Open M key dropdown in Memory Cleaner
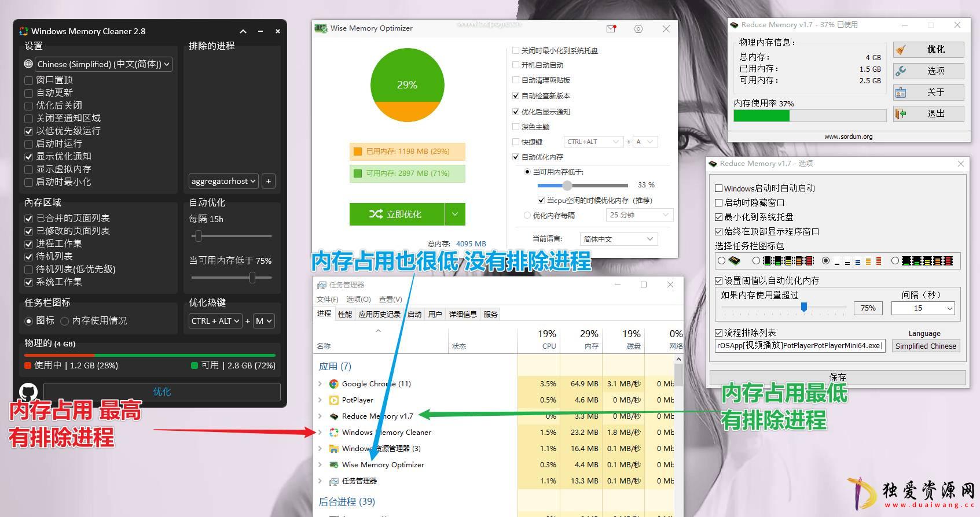The height and width of the screenshot is (517, 980). coord(263,321)
